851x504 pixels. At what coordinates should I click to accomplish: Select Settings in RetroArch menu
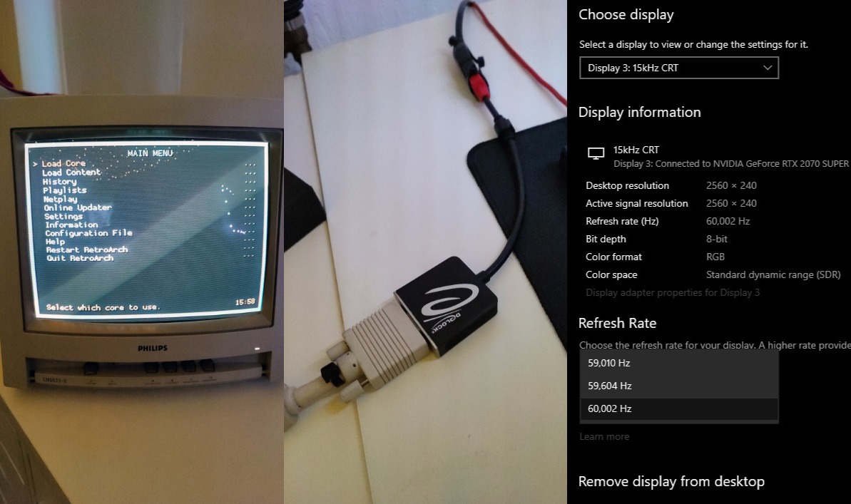click(x=63, y=217)
